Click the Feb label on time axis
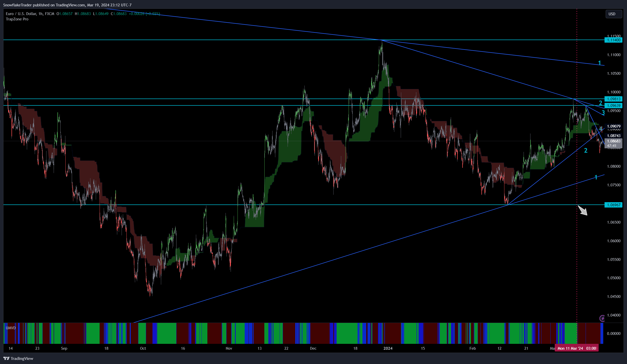The width and height of the screenshot is (627, 364). pyautogui.click(x=473, y=348)
